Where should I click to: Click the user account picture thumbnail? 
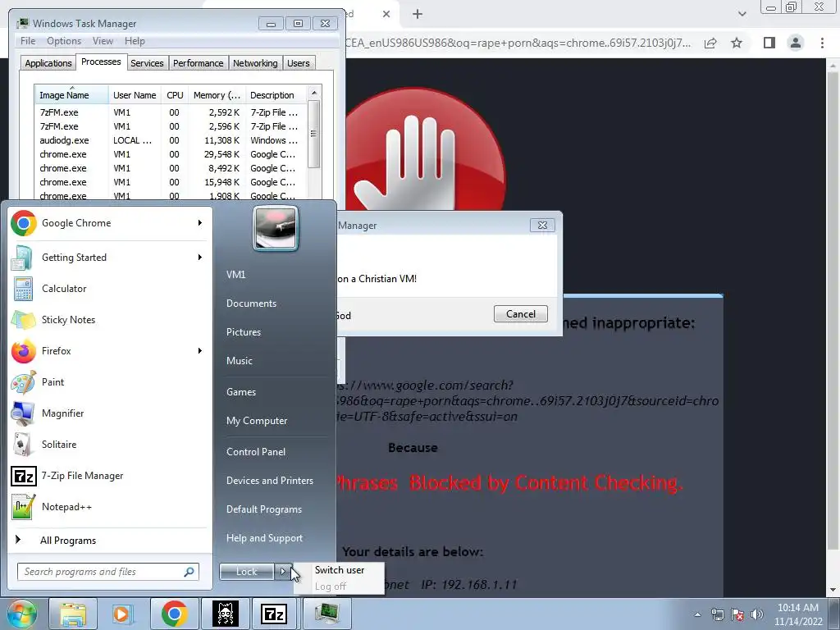coord(276,228)
